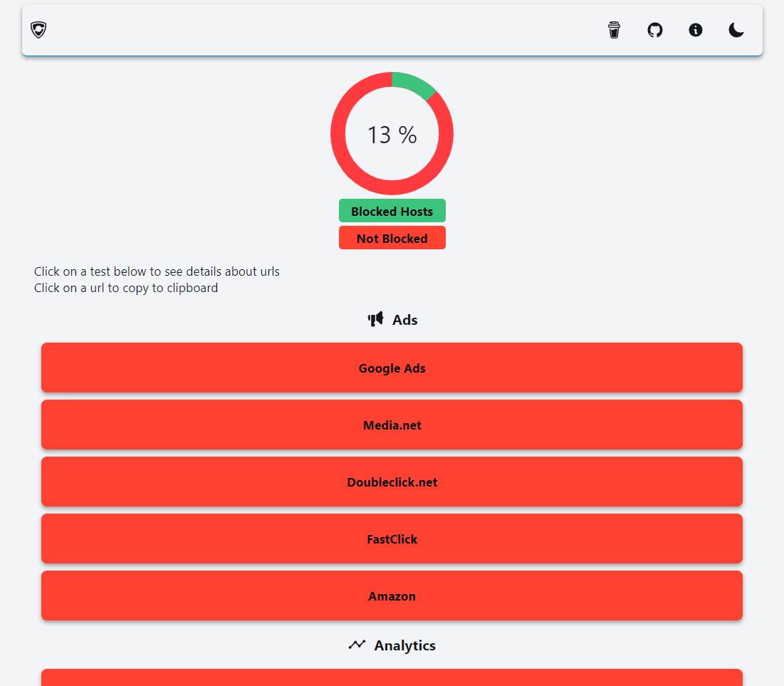Expand the Media.net test details
Image resolution: width=784 pixels, height=686 pixels.
[x=392, y=425]
